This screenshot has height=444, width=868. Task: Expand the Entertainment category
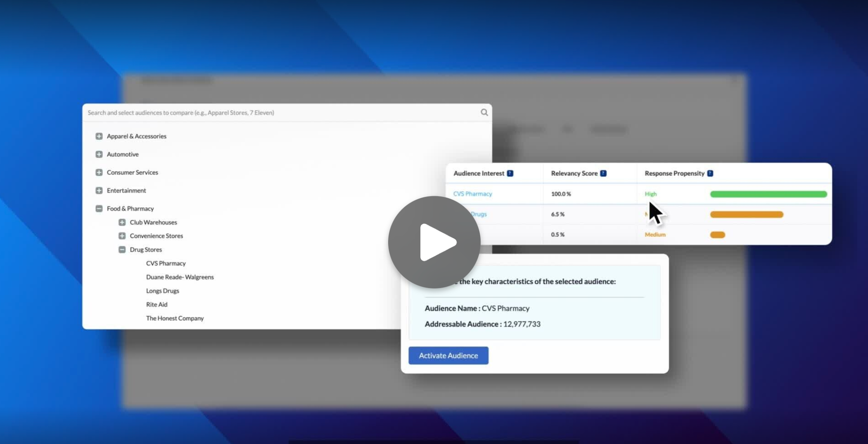[x=99, y=191]
